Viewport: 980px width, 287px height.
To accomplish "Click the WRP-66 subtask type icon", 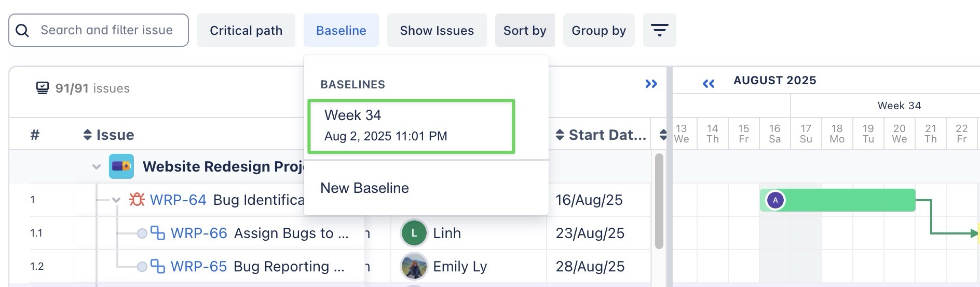I will pos(158,233).
